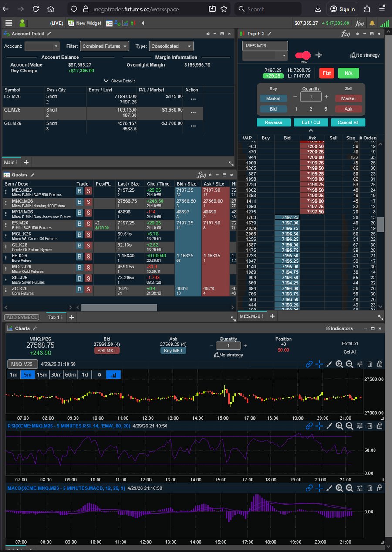Click the notification bell icon

coord(372,23)
